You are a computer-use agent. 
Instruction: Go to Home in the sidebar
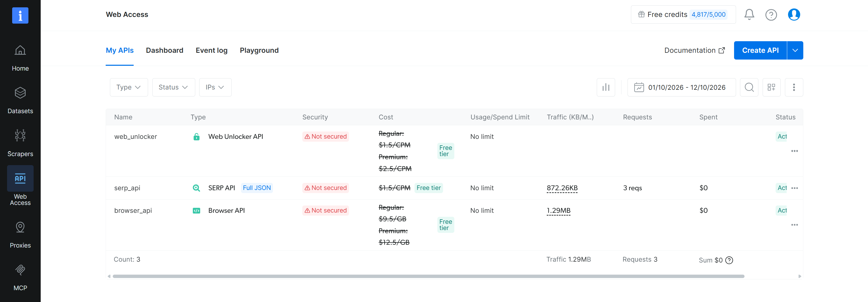tap(20, 58)
